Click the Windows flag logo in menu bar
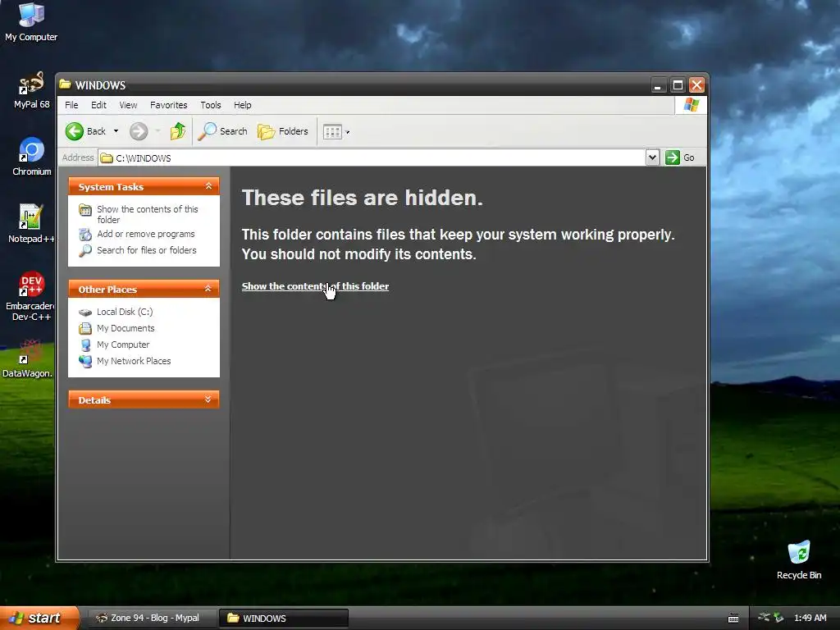The image size is (840, 630). tap(691, 105)
